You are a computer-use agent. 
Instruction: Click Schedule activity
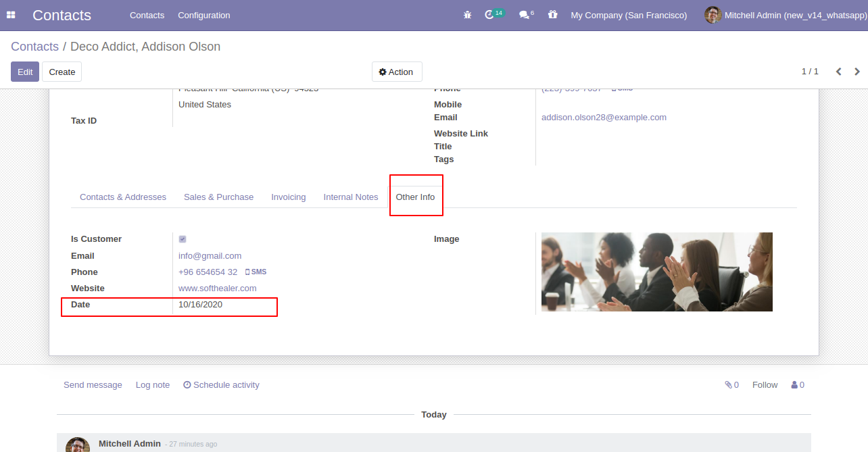click(221, 385)
